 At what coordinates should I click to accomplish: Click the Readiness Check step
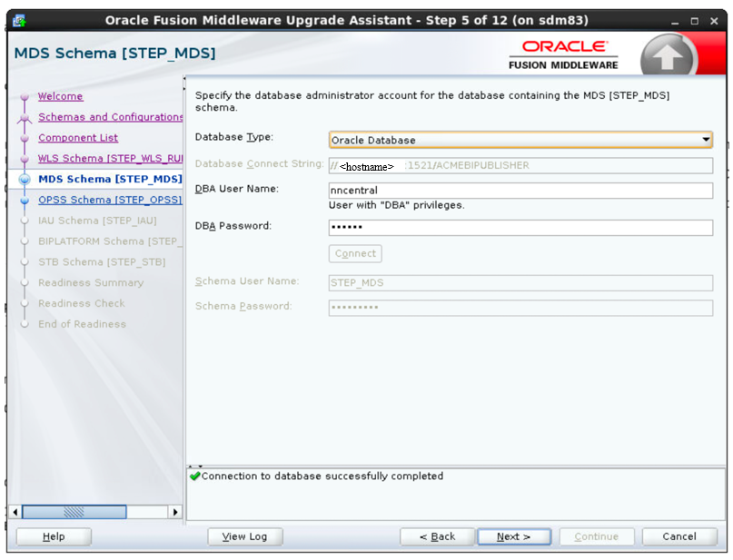coord(82,303)
